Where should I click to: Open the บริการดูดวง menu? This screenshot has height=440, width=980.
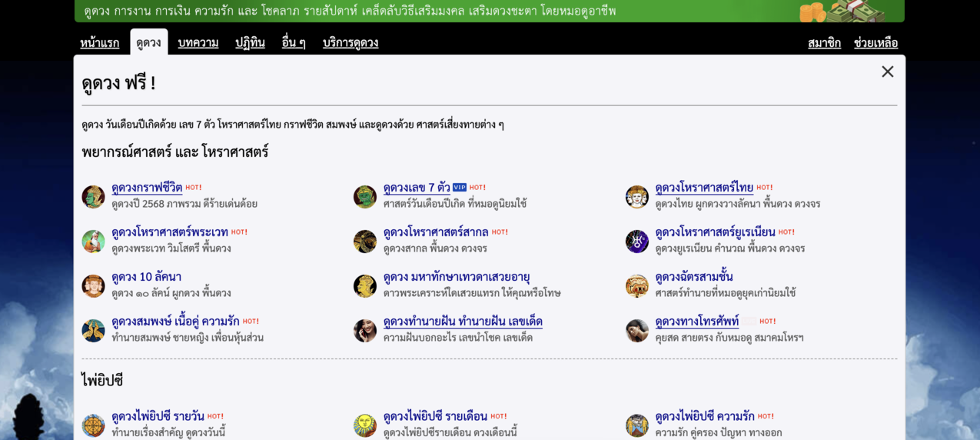click(x=350, y=42)
